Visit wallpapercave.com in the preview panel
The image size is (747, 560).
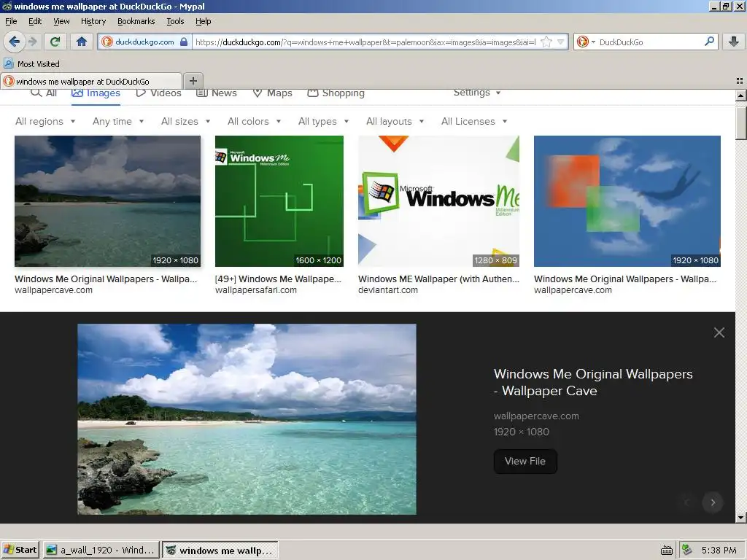pyautogui.click(x=536, y=416)
